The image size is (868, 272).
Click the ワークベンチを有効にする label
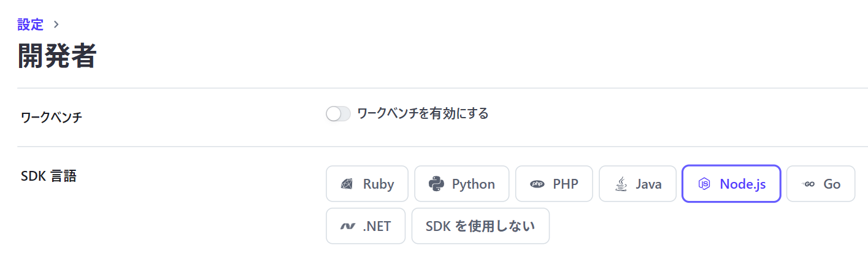click(x=423, y=113)
